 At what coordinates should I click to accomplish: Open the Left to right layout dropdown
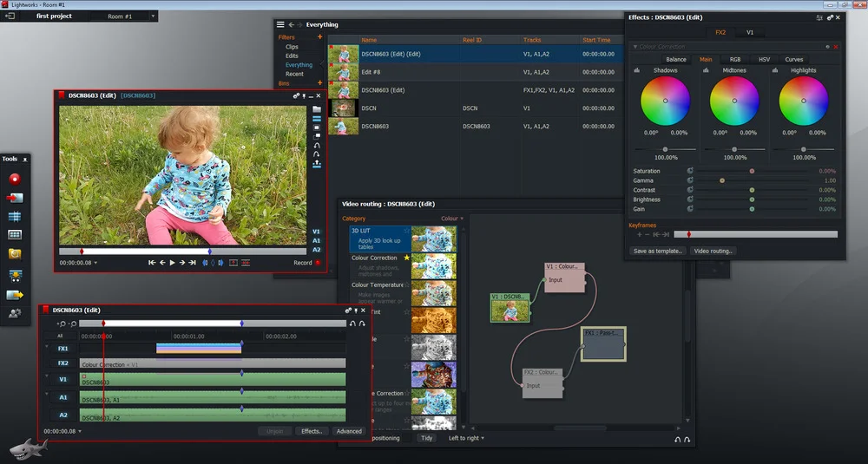466,438
